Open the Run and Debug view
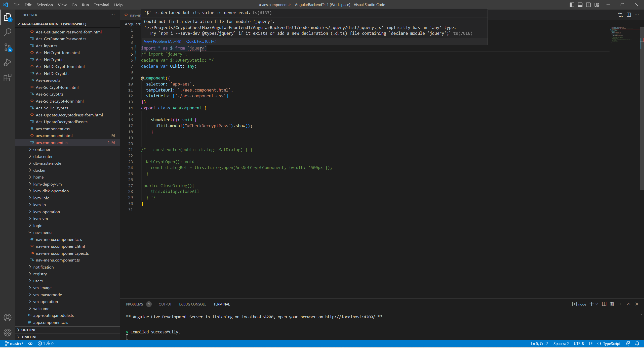Image resolution: width=644 pixels, height=348 pixels. 8,62
